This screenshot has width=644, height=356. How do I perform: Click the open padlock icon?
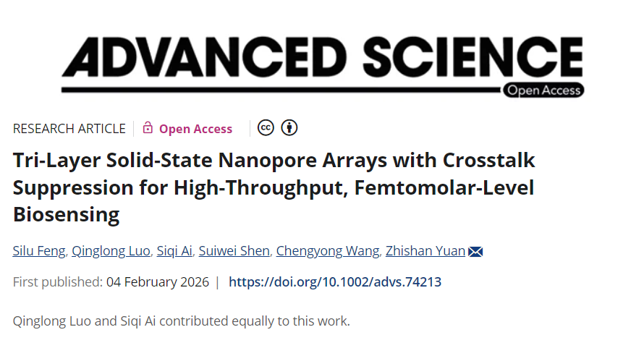click(148, 128)
